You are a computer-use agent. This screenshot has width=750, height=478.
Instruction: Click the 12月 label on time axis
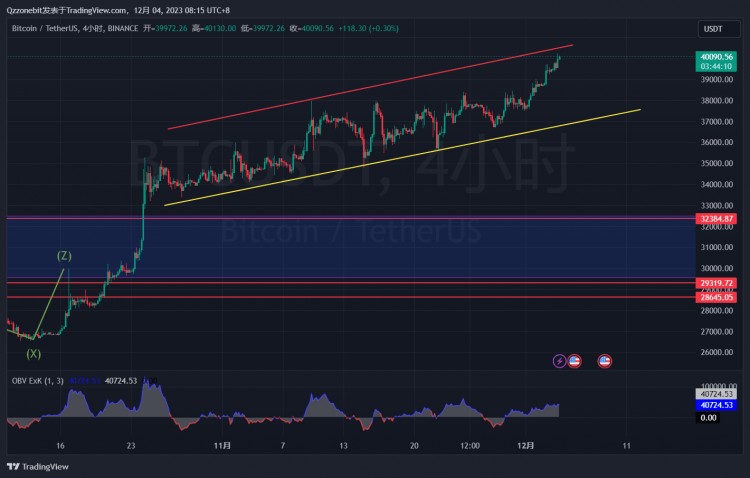(526, 446)
